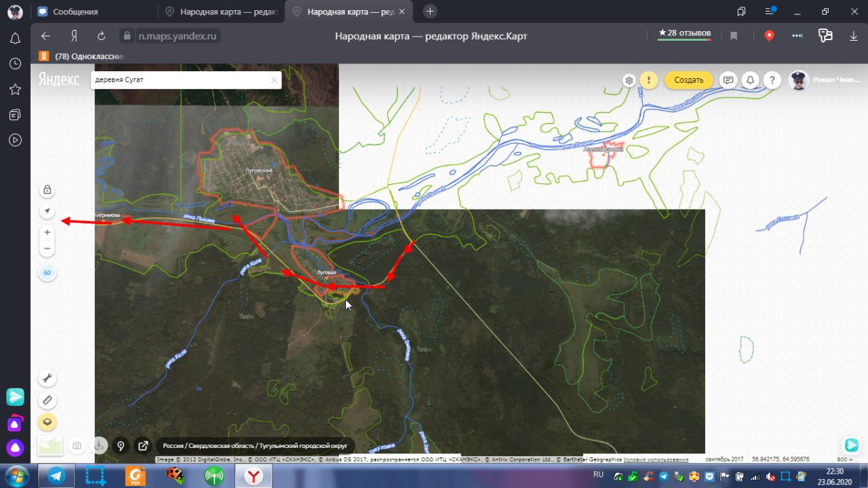This screenshot has width=868, height=488.
Task: Click the location pin marker icon
Action: coord(121,446)
